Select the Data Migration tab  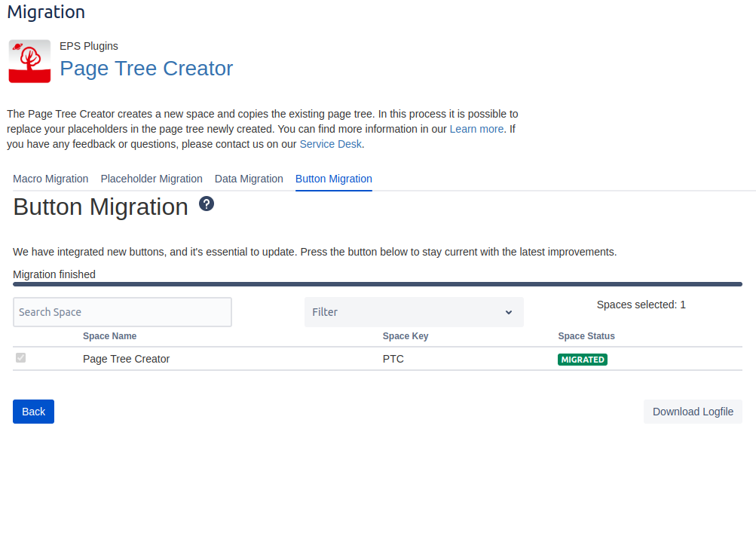249,179
